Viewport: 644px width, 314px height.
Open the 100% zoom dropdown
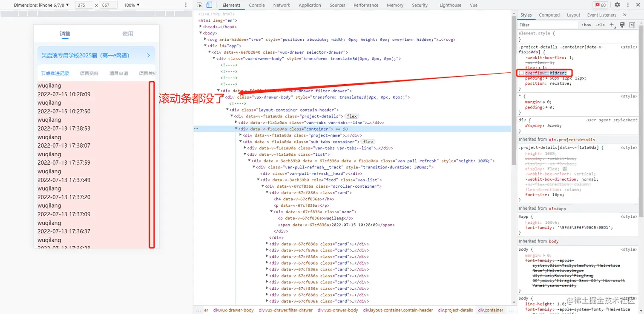132,5
